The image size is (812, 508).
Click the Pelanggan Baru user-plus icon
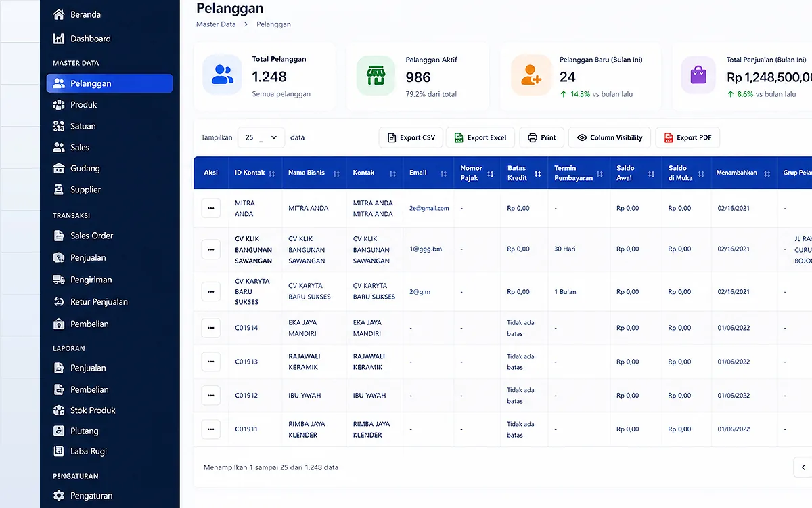[531, 75]
